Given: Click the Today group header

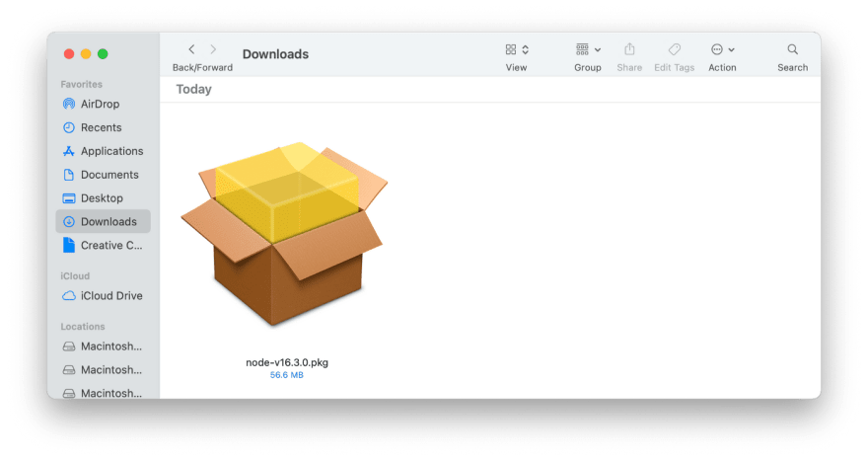Looking at the screenshot, I should point(193,89).
